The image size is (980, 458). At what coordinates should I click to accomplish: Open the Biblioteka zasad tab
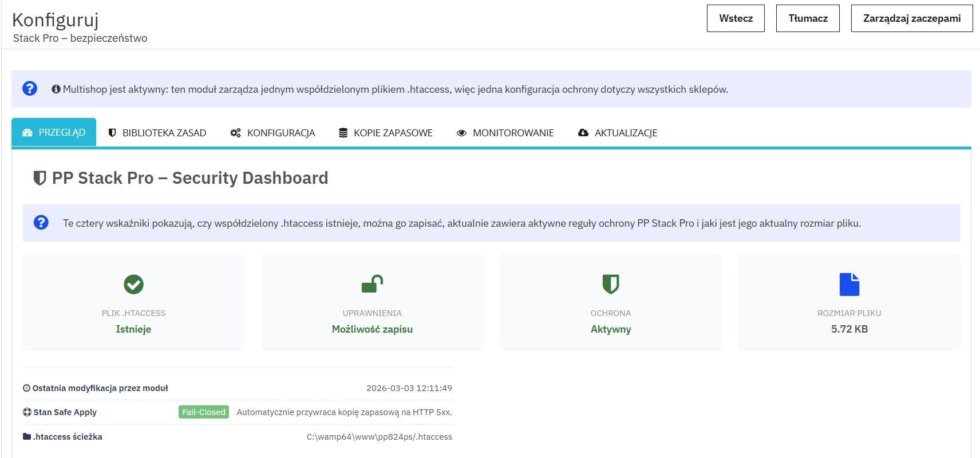click(x=157, y=133)
